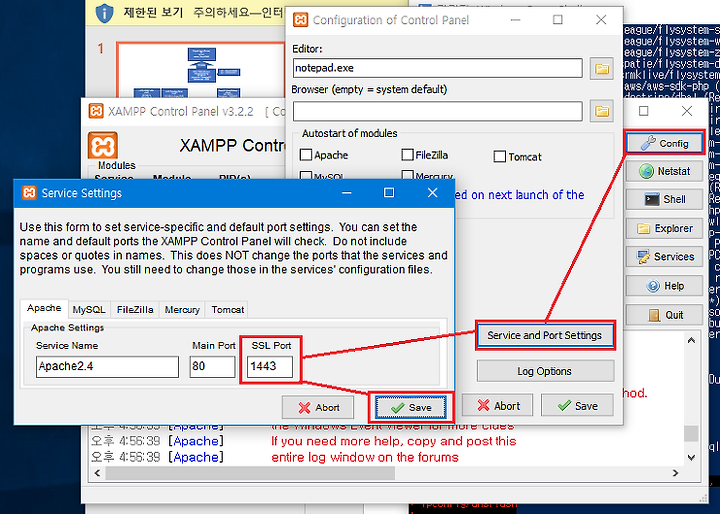Open Explorer from XAMPP Control Panel
Screen dimensions: 720x514
(664, 228)
